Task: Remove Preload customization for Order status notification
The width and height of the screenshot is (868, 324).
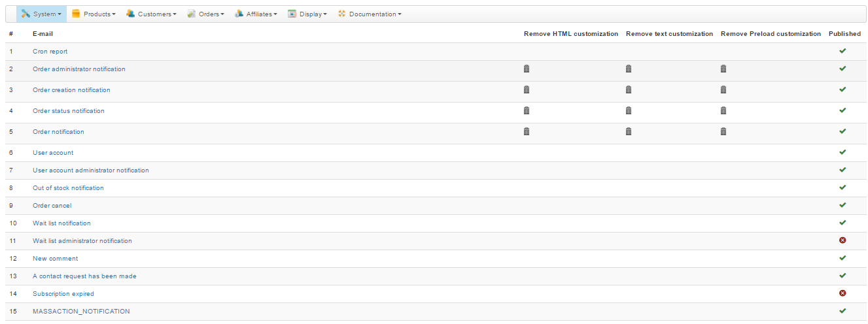Action: (723, 110)
